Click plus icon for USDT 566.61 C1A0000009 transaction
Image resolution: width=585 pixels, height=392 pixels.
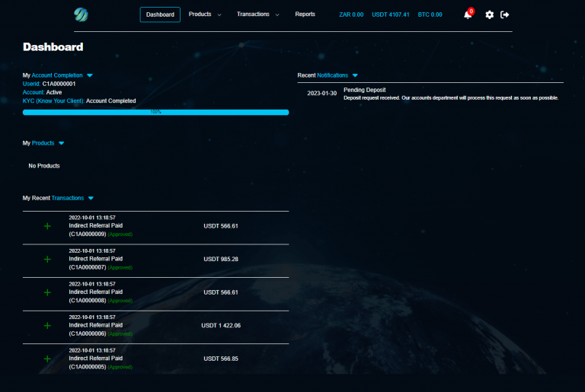[47, 226]
